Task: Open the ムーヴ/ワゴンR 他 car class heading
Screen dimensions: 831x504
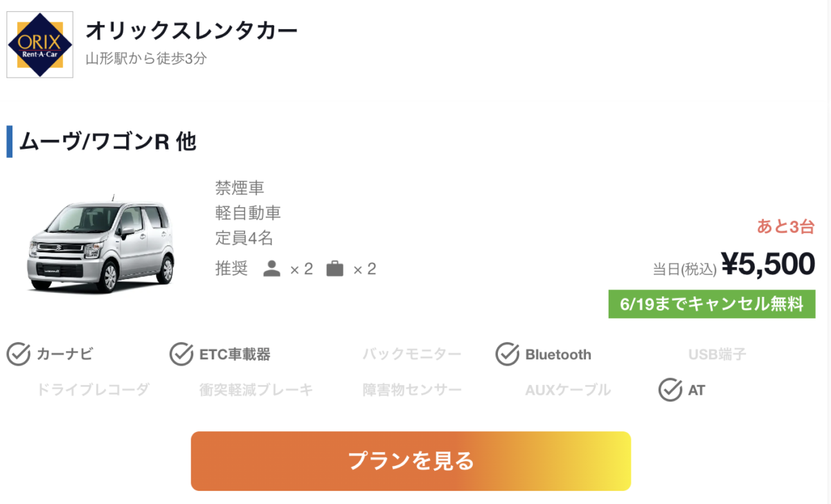Action: (x=108, y=142)
